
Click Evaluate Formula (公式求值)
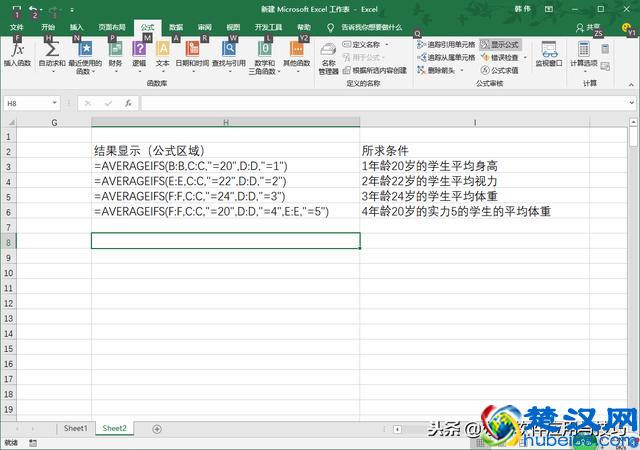(x=500, y=70)
